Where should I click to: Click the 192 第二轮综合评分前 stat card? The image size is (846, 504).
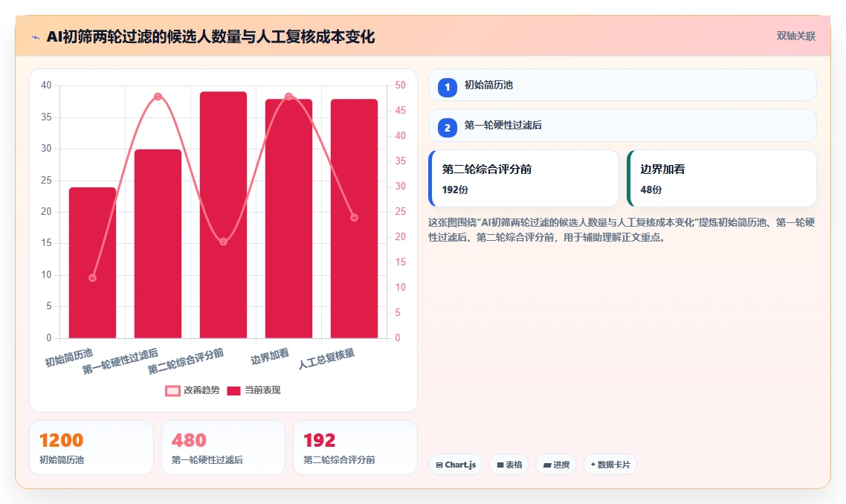355,448
